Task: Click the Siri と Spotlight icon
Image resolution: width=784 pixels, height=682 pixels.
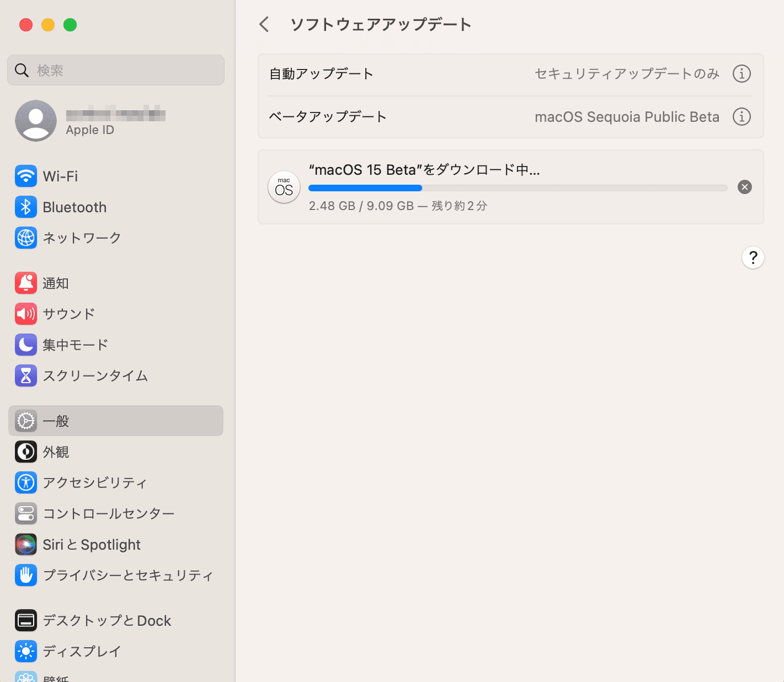Action: (x=26, y=544)
